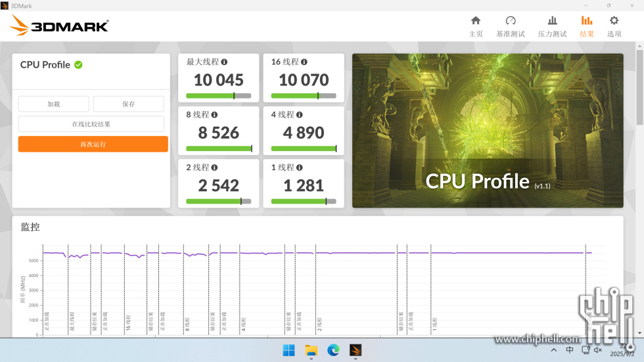
Task: Click info icon beside 2 线程
Action: [x=214, y=168]
